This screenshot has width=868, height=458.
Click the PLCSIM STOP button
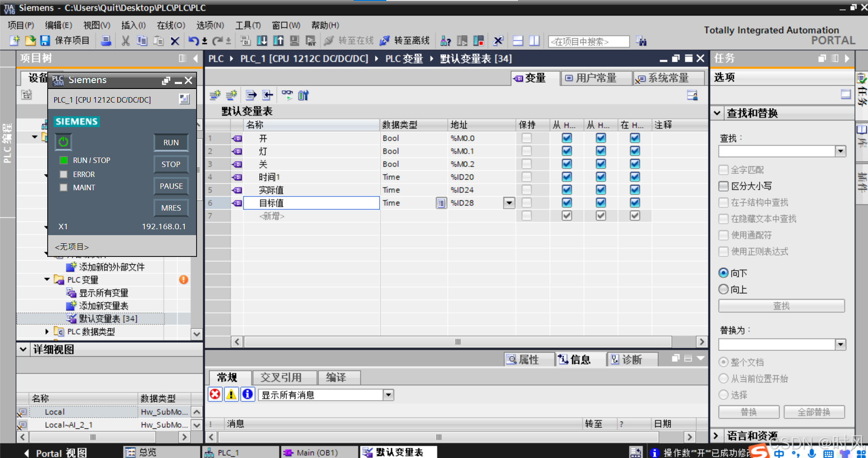171,164
